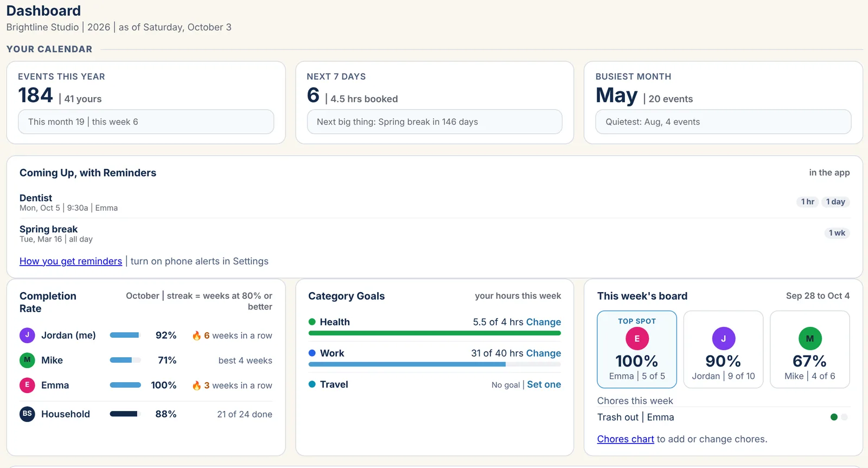Open the Chores chart link

coord(626,439)
